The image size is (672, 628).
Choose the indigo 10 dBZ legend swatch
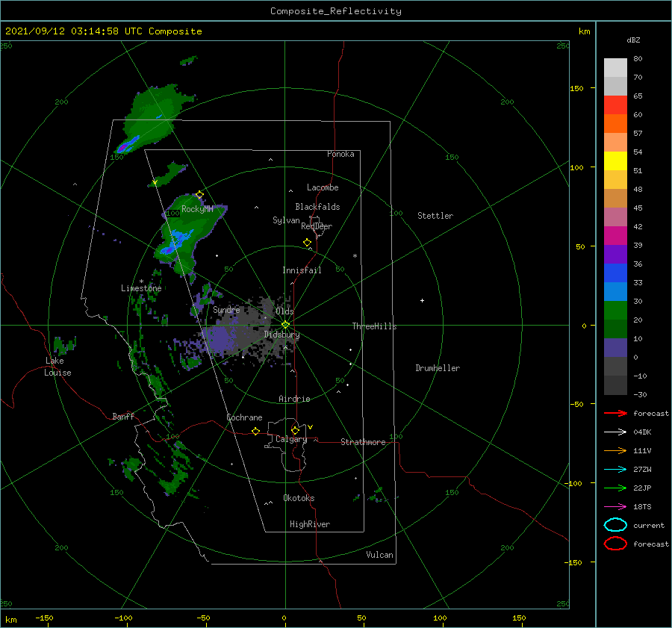click(615, 347)
